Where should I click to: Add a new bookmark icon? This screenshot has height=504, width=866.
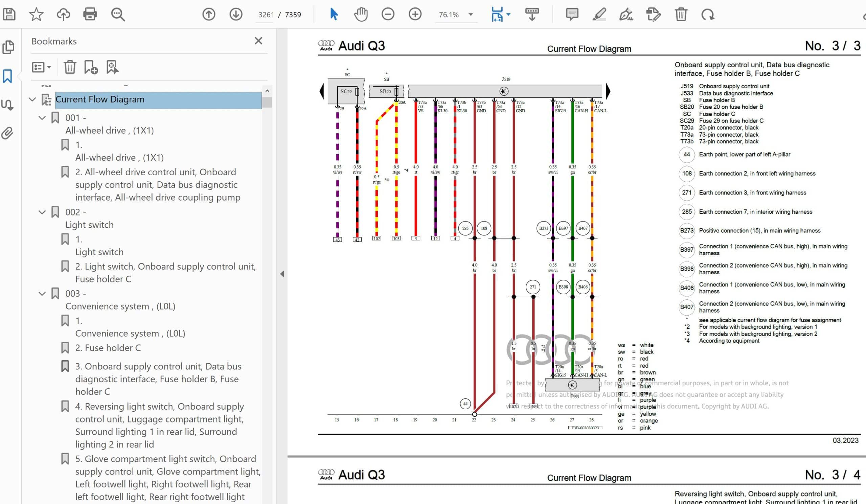click(x=91, y=67)
